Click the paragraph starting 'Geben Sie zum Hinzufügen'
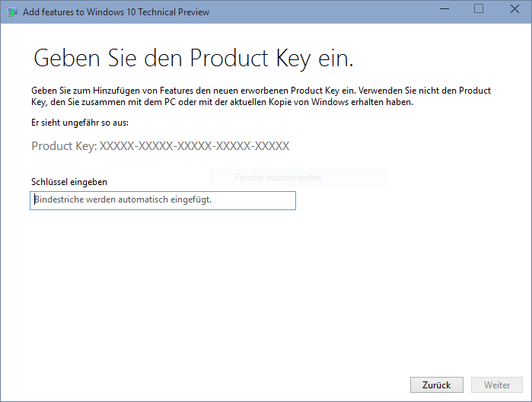 (x=261, y=96)
